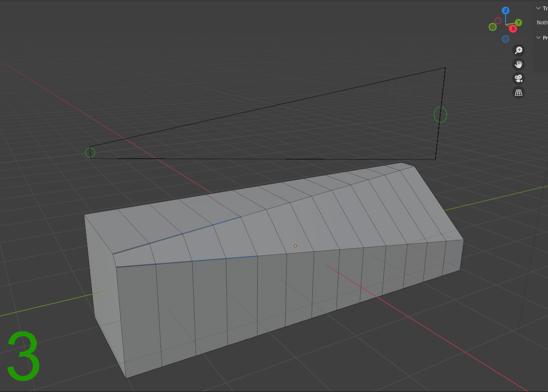Viewport: 548px width, 392px height.
Task: Select the green circle at the triangle's left tip
Action: pyautogui.click(x=90, y=153)
